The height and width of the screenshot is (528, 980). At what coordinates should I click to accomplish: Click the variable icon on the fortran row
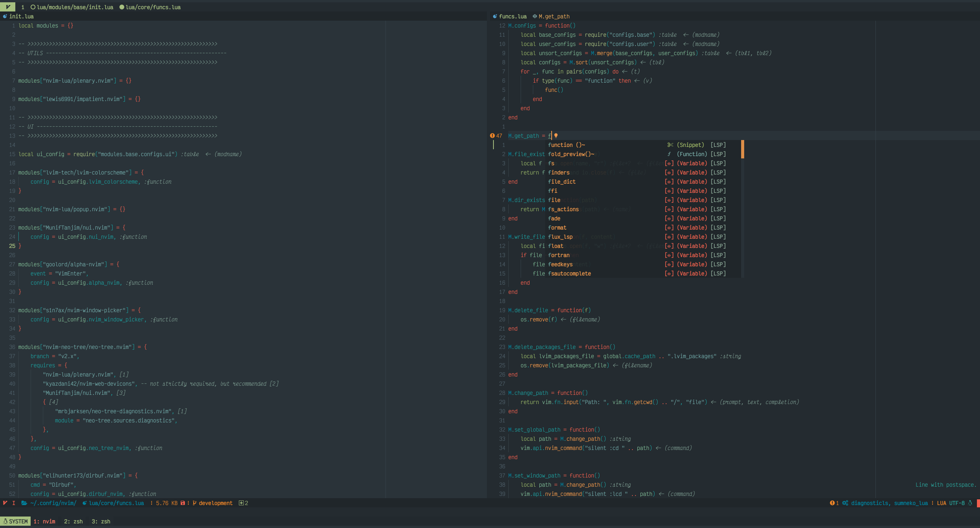click(x=669, y=255)
